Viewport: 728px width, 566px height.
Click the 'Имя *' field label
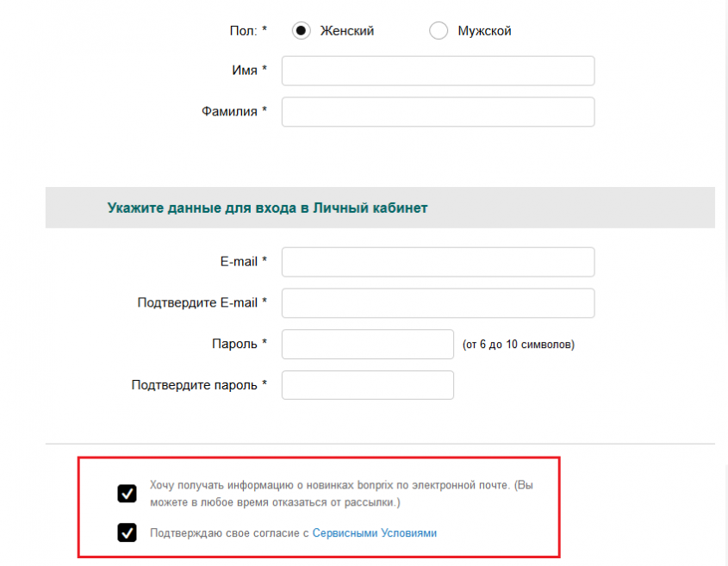[x=249, y=71]
